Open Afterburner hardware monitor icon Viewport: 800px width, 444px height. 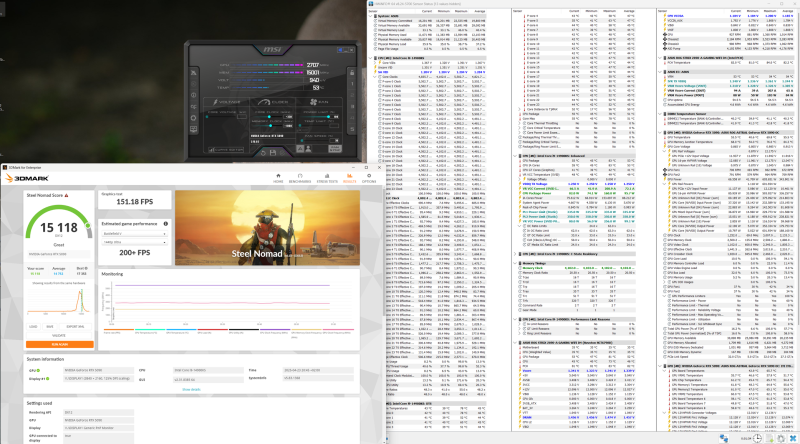(x=193, y=129)
